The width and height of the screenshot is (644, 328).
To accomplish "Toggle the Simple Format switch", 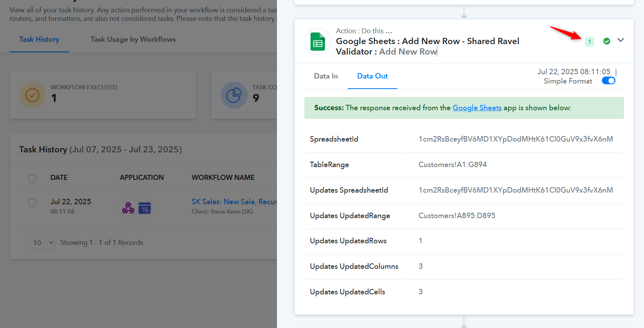I will pyautogui.click(x=608, y=81).
